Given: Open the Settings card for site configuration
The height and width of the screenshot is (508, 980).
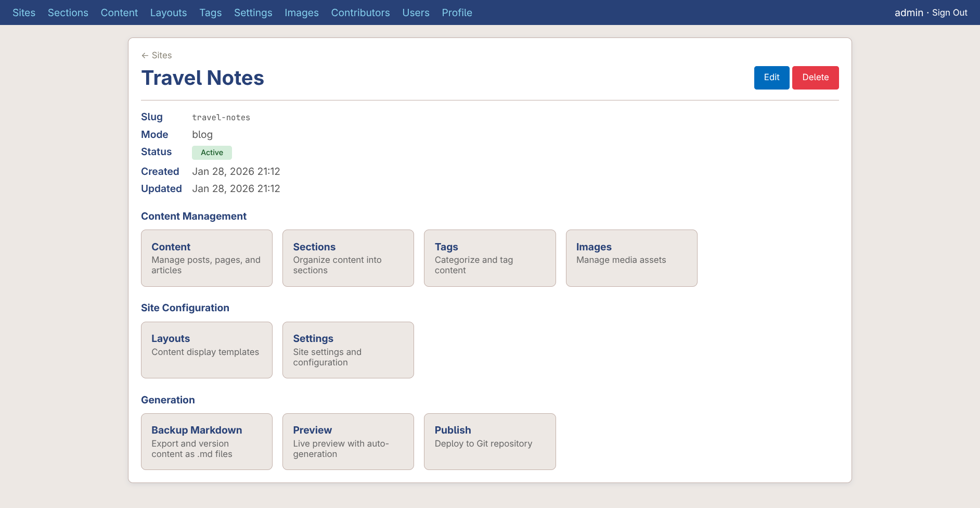Looking at the screenshot, I should pyautogui.click(x=348, y=350).
